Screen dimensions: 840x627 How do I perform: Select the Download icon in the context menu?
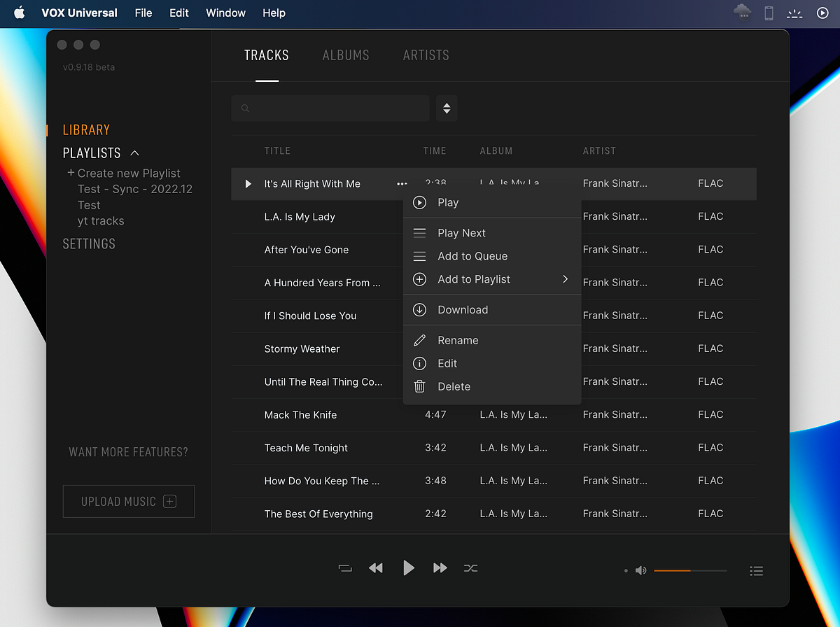coord(419,309)
